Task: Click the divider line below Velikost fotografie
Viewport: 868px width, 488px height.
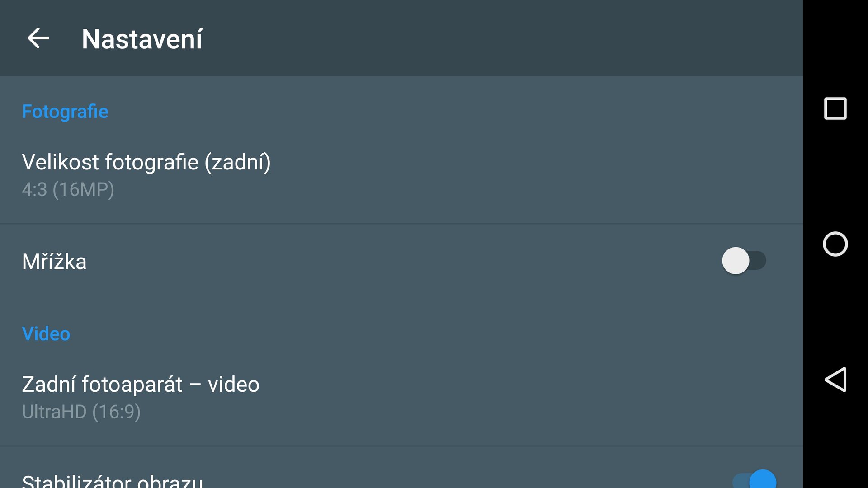Action: [401, 224]
